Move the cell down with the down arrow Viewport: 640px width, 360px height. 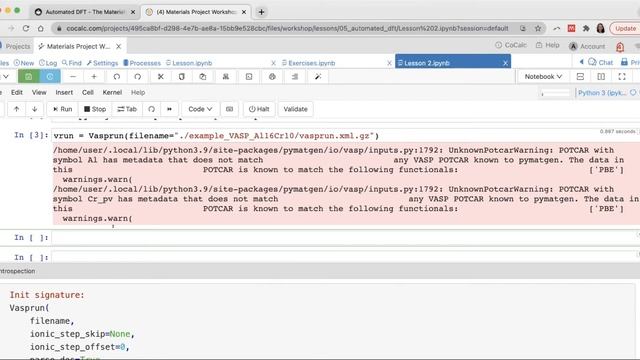click(35, 109)
